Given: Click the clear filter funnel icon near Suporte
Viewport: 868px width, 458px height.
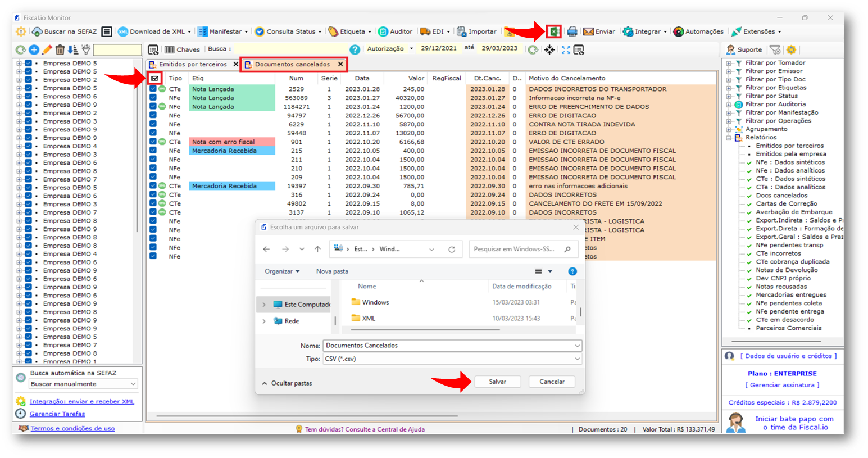Looking at the screenshot, I should point(775,49).
